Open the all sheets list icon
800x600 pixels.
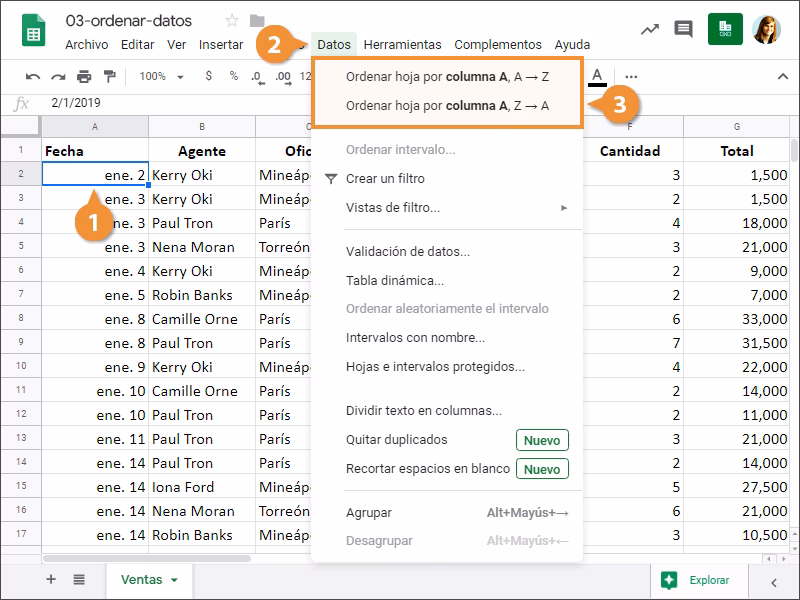(x=79, y=579)
